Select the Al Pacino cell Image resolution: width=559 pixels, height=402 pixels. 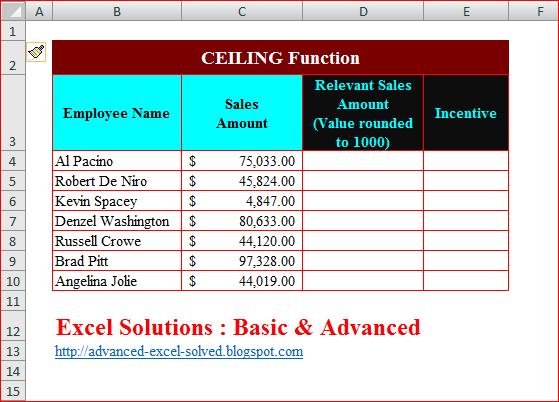[x=117, y=161]
